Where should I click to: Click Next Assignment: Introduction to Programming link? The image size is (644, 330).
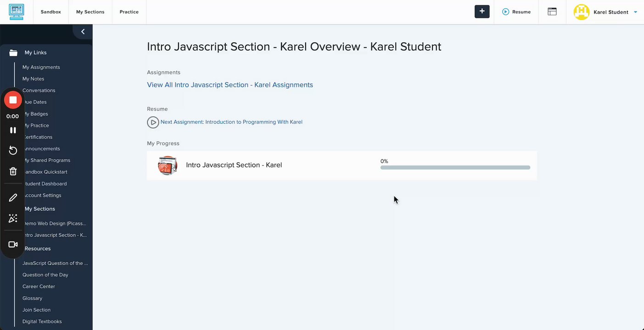tap(231, 122)
